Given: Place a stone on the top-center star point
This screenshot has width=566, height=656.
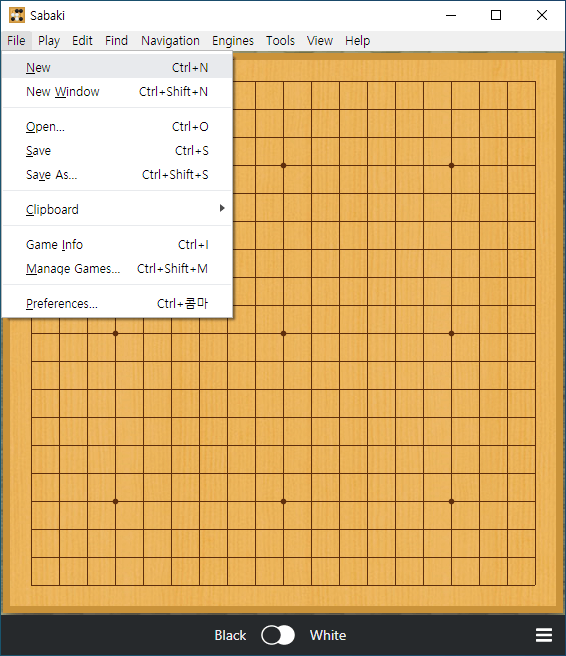Looking at the screenshot, I should [x=283, y=165].
